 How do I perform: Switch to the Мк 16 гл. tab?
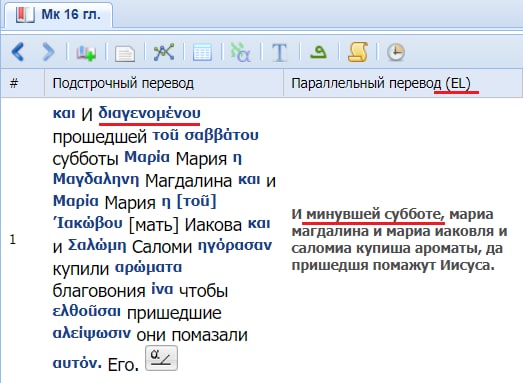pos(59,15)
